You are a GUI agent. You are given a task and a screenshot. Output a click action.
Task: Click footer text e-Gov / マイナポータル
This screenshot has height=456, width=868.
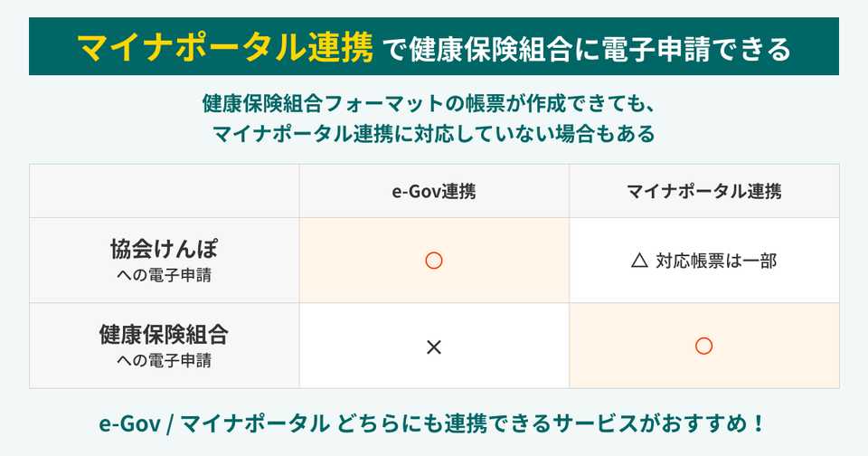point(214,423)
